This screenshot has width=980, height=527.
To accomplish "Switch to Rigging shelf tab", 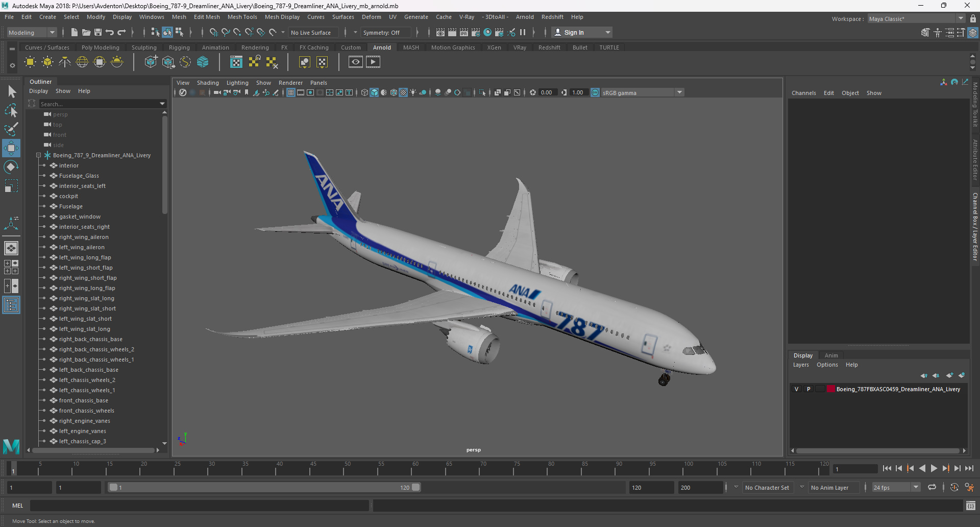I will (179, 47).
